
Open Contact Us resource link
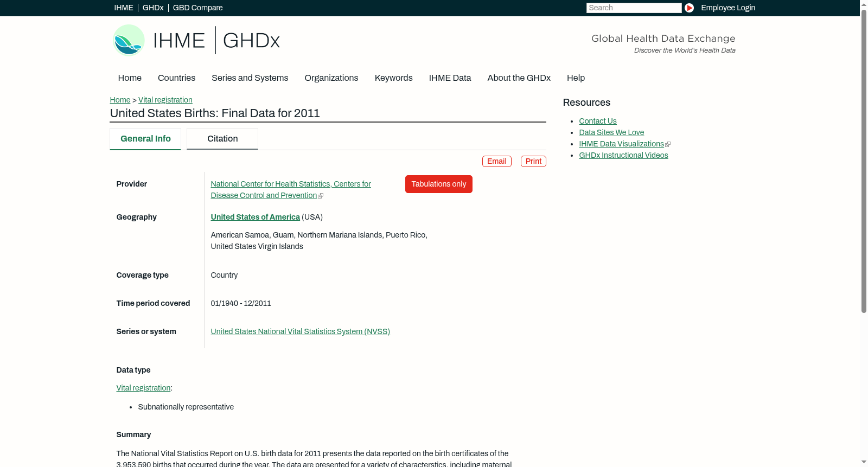click(598, 121)
